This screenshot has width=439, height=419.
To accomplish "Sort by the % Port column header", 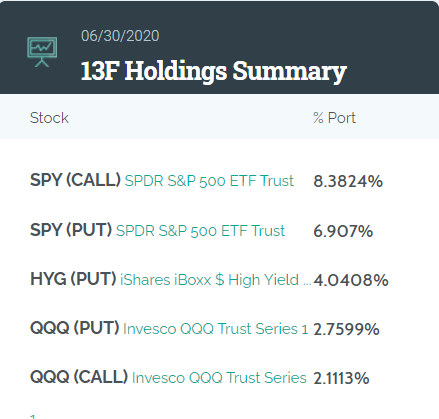I will click(334, 118).
